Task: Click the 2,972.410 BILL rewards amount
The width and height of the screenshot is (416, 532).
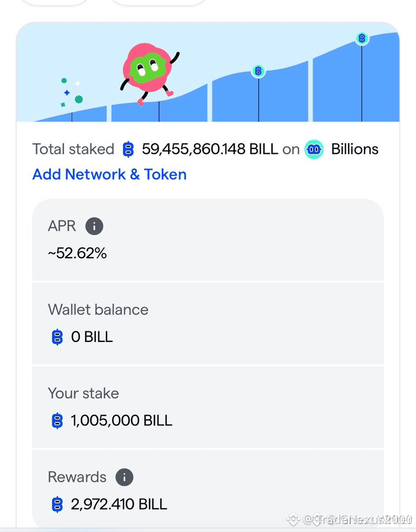Action: point(119,504)
